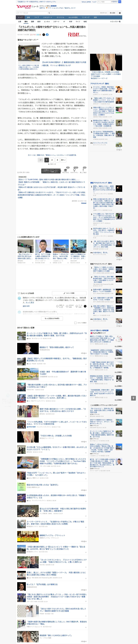The width and height of the screenshot is (138, 644).
Task: Open 購入履歴 purchase history
Action: coord(112,13)
